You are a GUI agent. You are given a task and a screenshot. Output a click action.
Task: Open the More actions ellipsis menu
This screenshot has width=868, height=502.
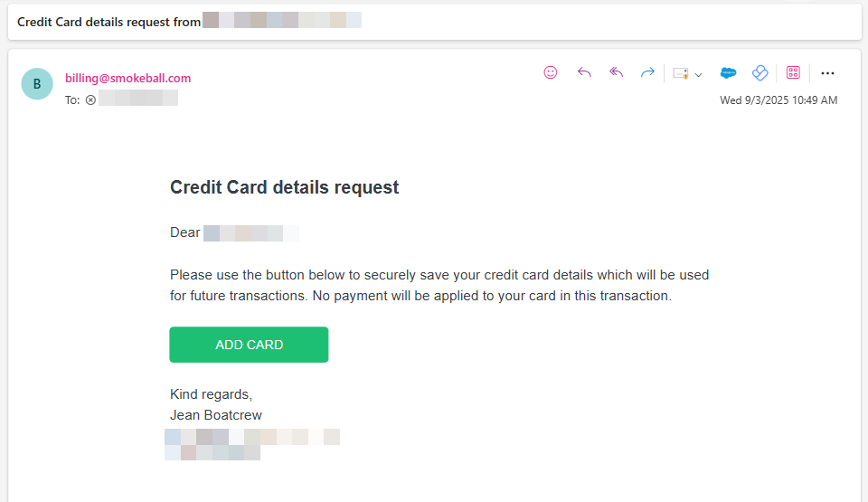tap(827, 73)
